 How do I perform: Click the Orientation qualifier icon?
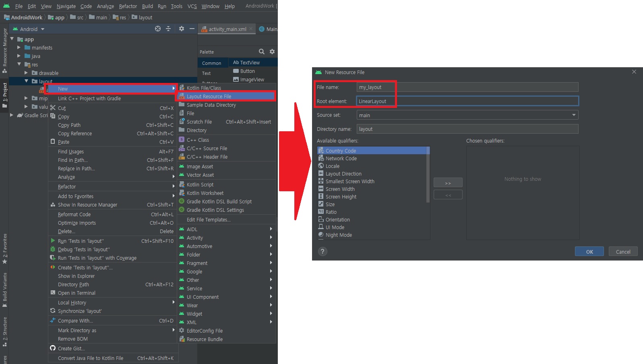point(321,219)
